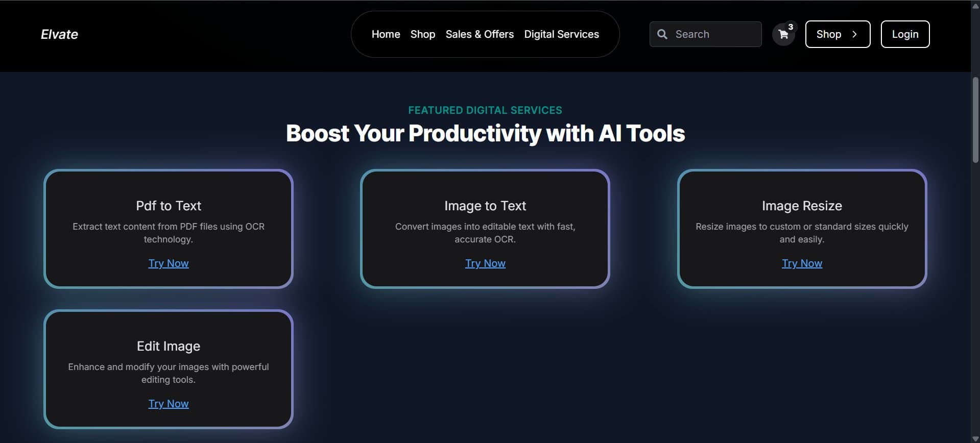Try Now for Pdf to Text

(169, 263)
